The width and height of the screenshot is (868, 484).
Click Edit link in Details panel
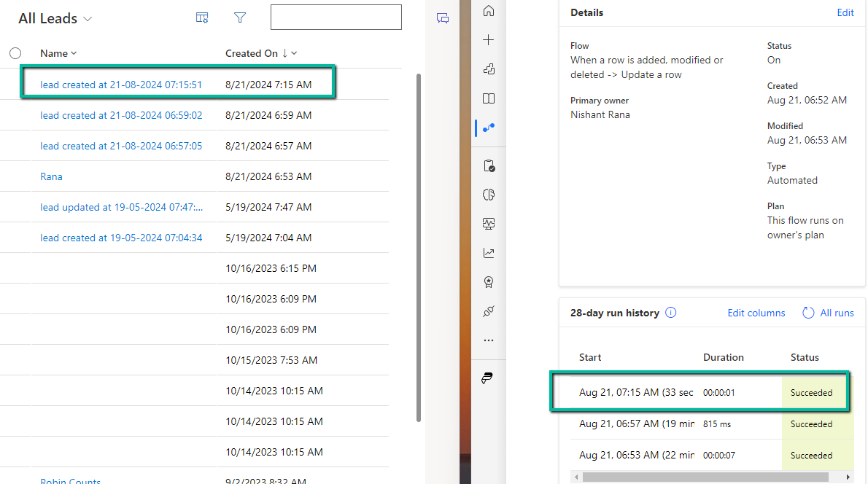pos(845,12)
